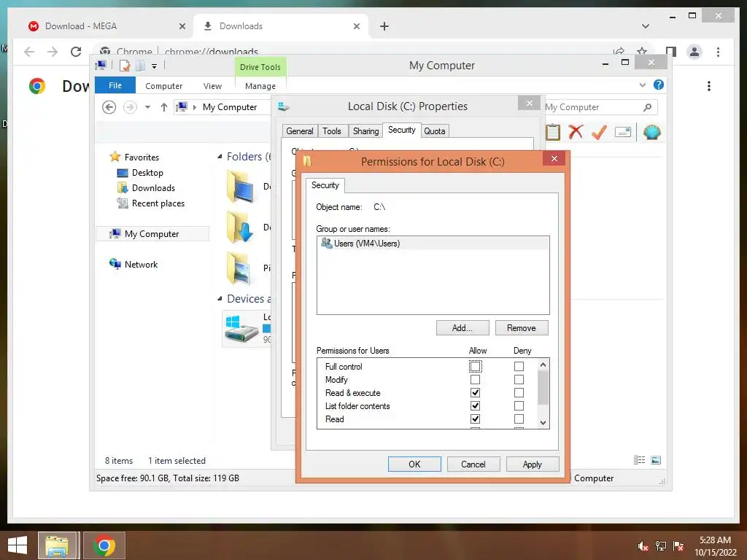Viewport: 747px width, 560px height.
Task: Click the permissions list scrollbar thumb
Action: coord(543,387)
